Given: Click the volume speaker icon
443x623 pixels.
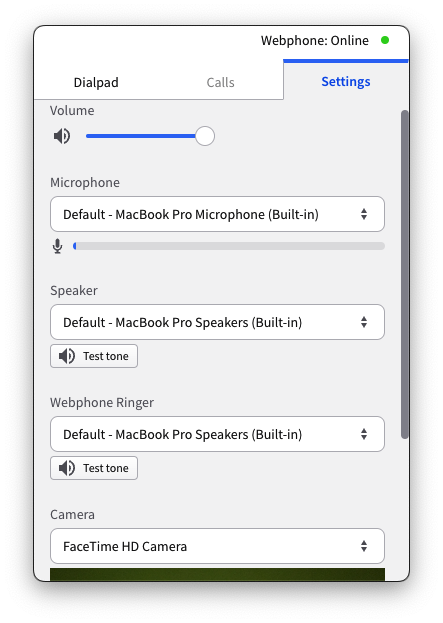Looking at the screenshot, I should pyautogui.click(x=62, y=136).
